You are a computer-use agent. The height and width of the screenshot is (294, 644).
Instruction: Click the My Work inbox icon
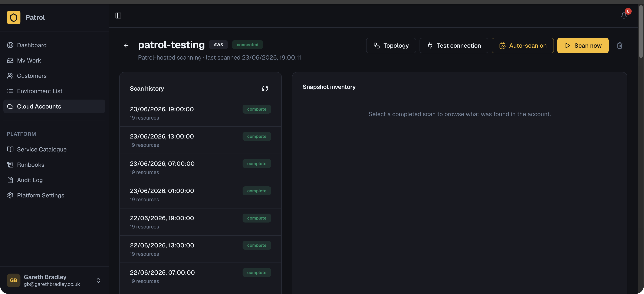10,60
